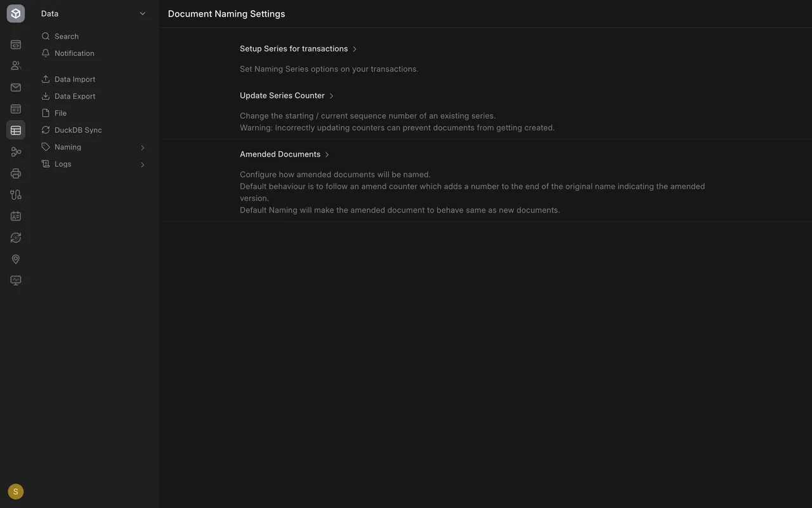
Task: Select the active Data table icon
Action: coord(16,130)
